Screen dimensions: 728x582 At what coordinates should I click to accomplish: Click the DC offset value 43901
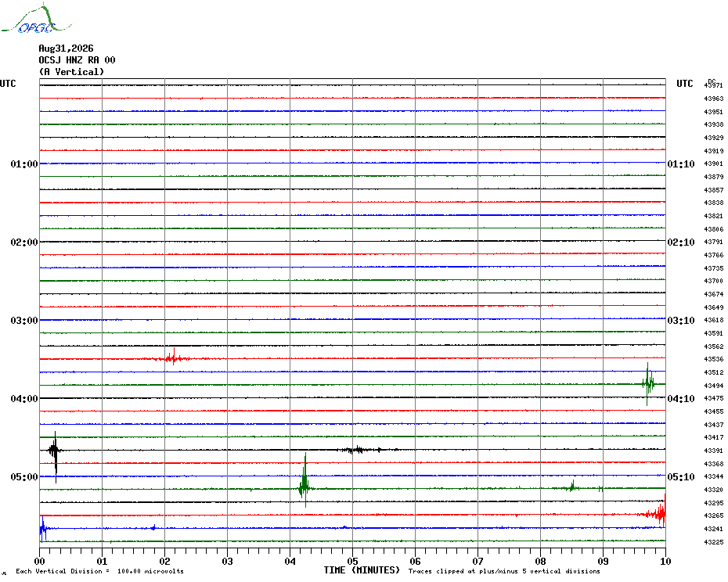pos(714,163)
